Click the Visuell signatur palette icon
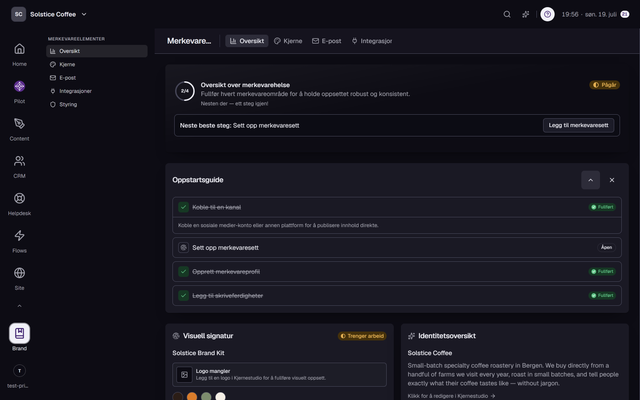Screen dimensions: 640x400 (x=176, y=336)
